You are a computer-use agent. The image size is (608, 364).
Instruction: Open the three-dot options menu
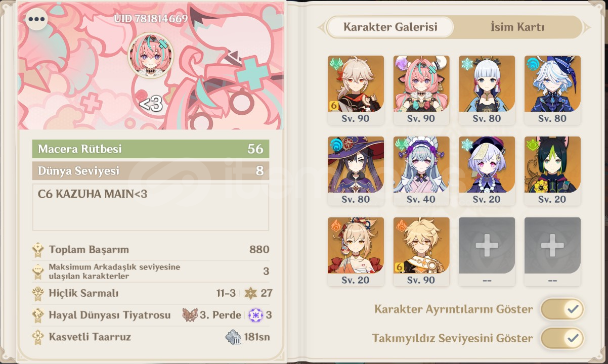click(37, 20)
